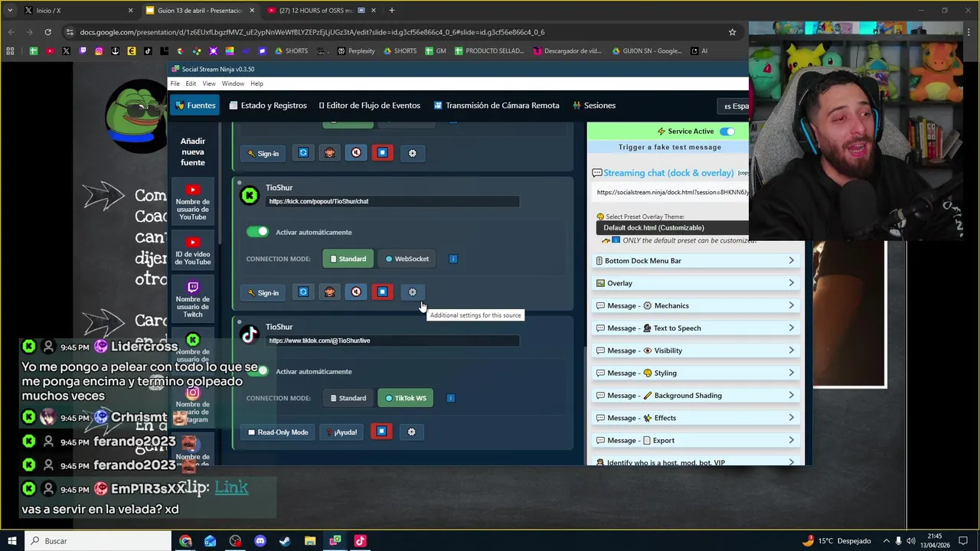Open Steam from the taskbar
Image resolution: width=980 pixels, height=551 pixels.
(285, 541)
